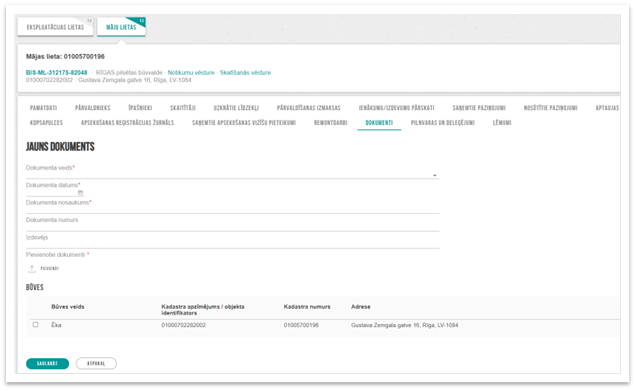Open the Skatīšanās vēsture link
The height and width of the screenshot is (390, 635).
click(245, 73)
